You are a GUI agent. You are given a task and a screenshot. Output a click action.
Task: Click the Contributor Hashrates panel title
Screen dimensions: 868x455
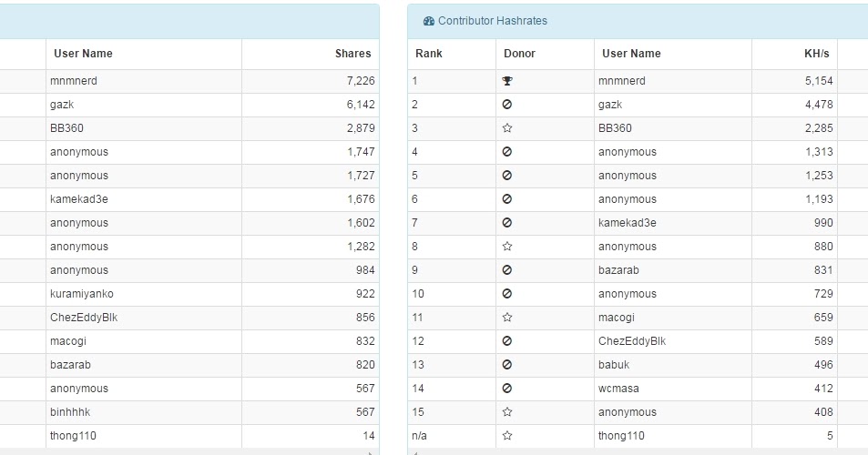pyautogui.click(x=493, y=21)
